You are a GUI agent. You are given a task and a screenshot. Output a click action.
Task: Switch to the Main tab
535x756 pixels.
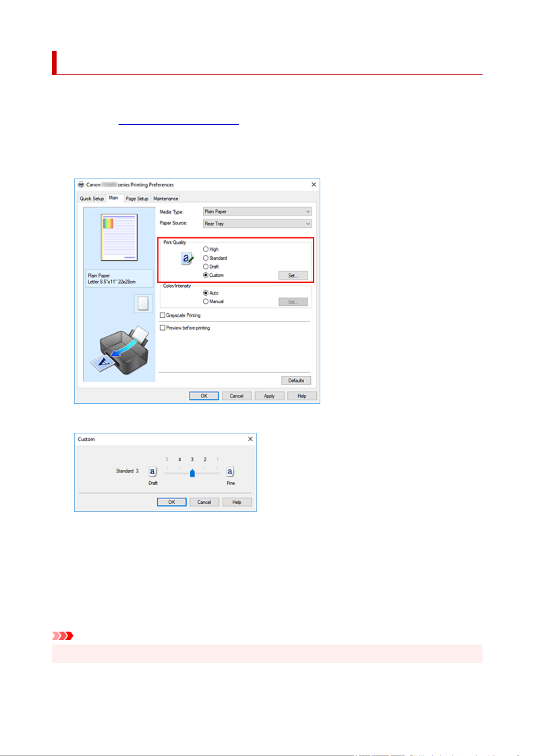114,198
